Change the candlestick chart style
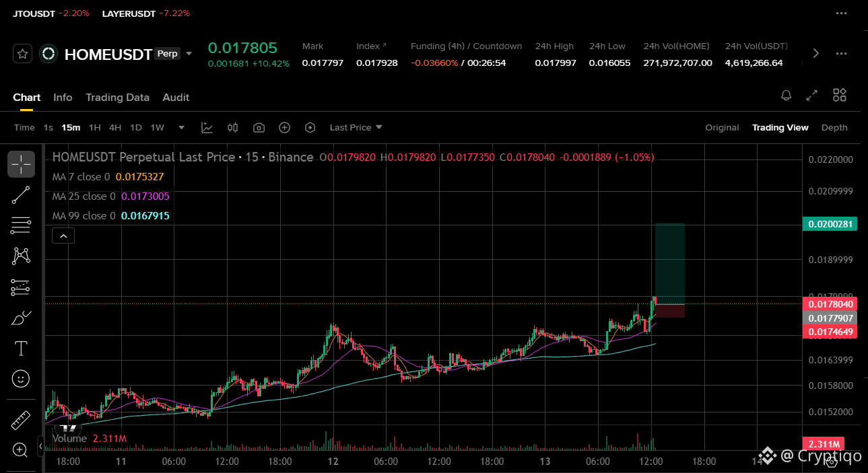868x473 pixels. 233,127
